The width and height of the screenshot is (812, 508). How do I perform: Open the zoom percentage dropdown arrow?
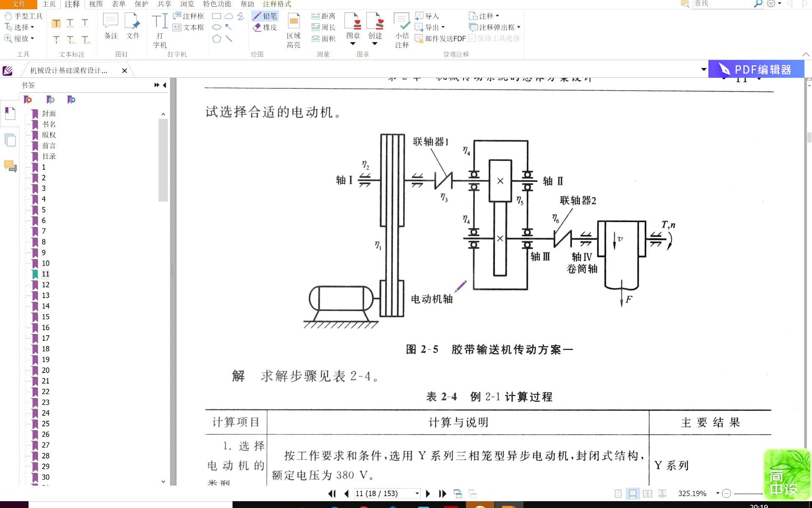pos(718,494)
